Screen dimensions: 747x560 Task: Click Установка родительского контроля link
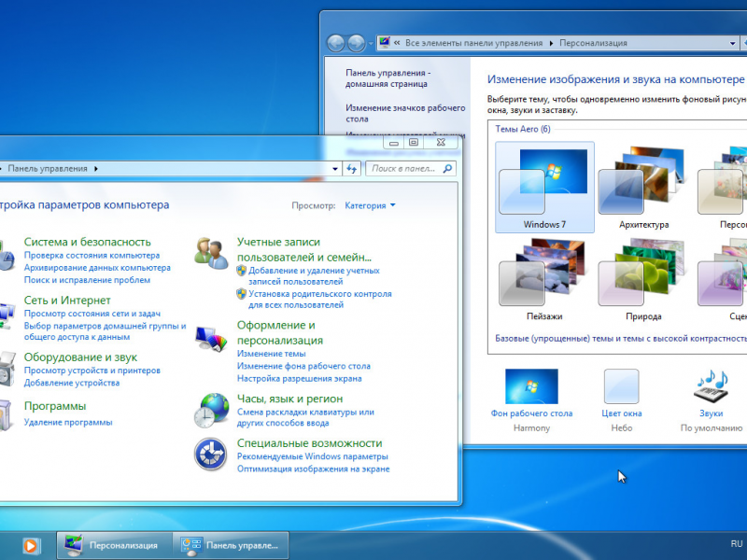[320, 300]
